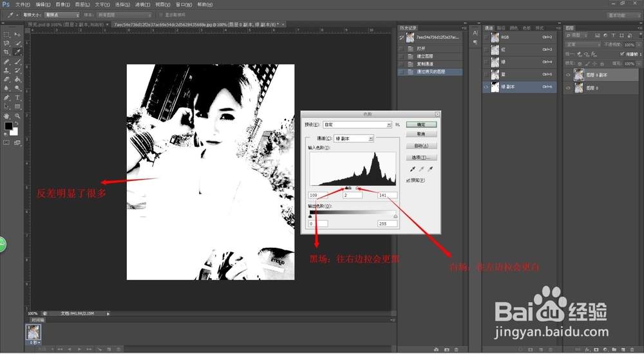Select the Crop tool
This screenshot has height=354, width=644.
pos(6,52)
